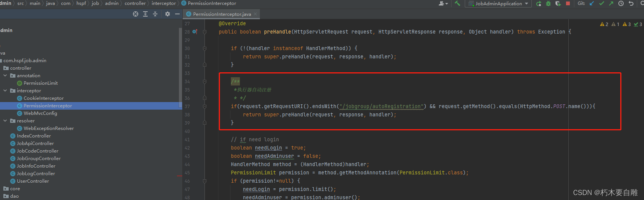Viewport: 644px width, 200px height.
Task: Start debugging with the green bug icon
Action: click(548, 3)
